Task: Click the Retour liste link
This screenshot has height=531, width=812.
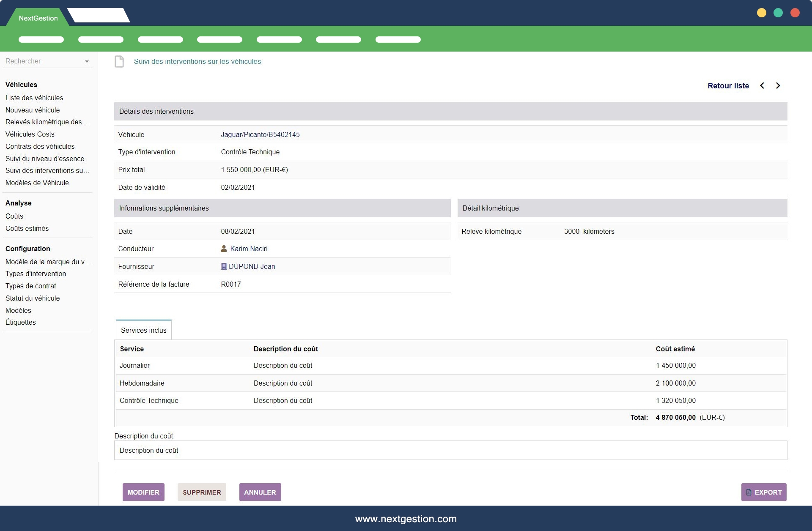Action: [728, 86]
